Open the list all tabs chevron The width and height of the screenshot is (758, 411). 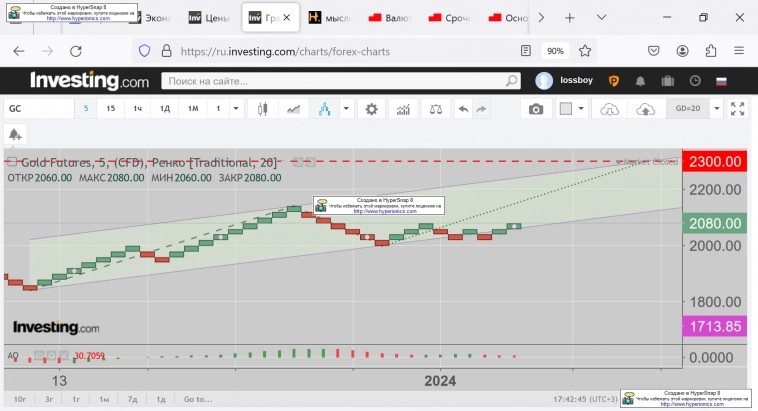pyautogui.click(x=601, y=17)
